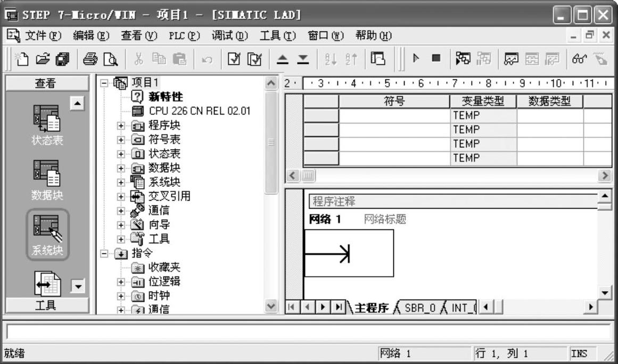This screenshot has height=364, width=618.
Task: Open the 窗口(W) menu
Action: click(x=326, y=36)
